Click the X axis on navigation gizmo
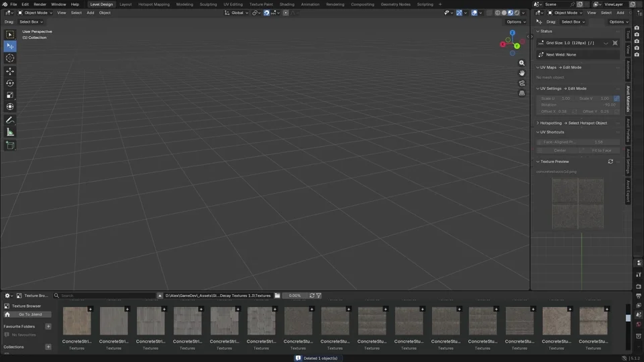The image size is (644, 362). 502,44
